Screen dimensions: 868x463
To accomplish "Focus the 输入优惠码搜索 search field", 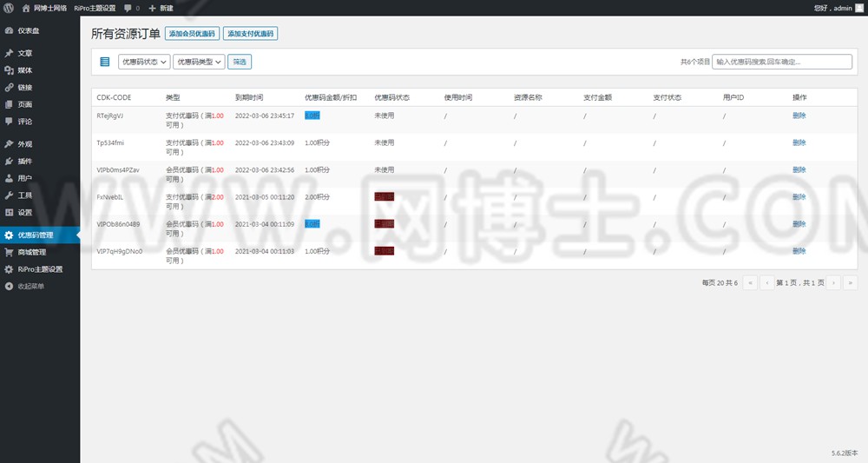I will point(782,62).
